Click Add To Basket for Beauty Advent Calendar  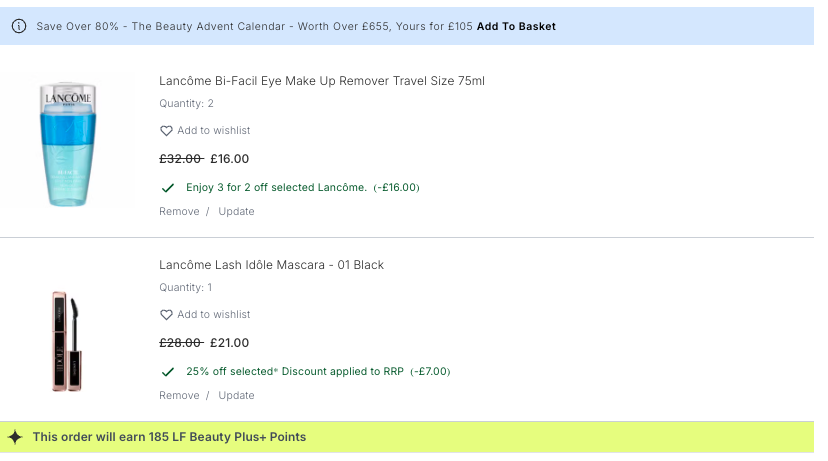tap(516, 26)
